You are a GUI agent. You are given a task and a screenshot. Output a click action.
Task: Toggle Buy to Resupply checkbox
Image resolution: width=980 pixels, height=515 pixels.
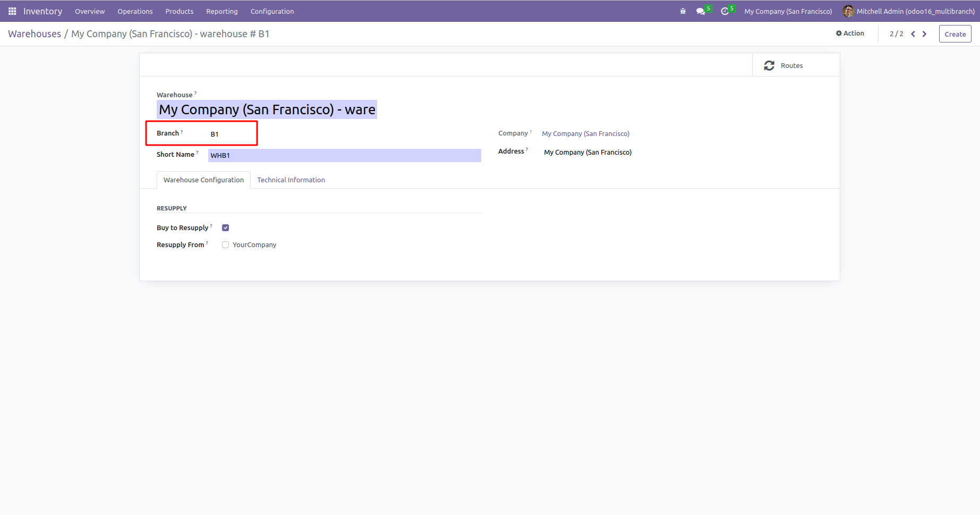pyautogui.click(x=225, y=227)
